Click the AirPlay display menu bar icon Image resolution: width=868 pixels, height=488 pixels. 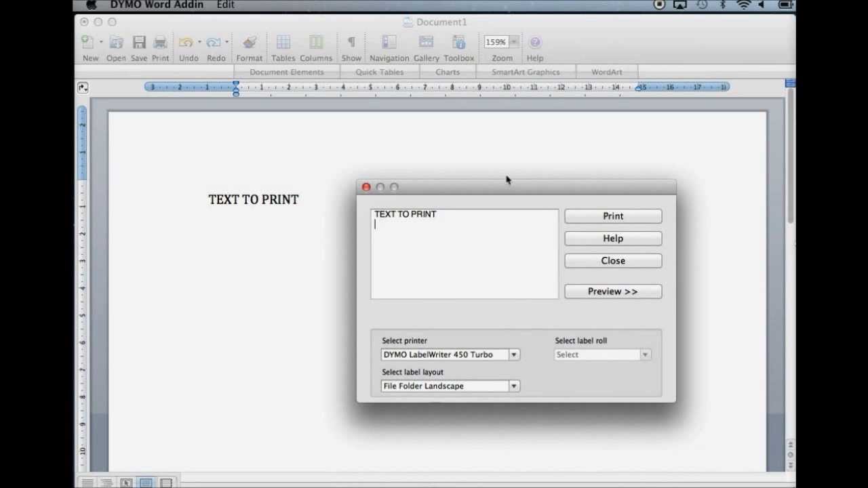pos(680,5)
